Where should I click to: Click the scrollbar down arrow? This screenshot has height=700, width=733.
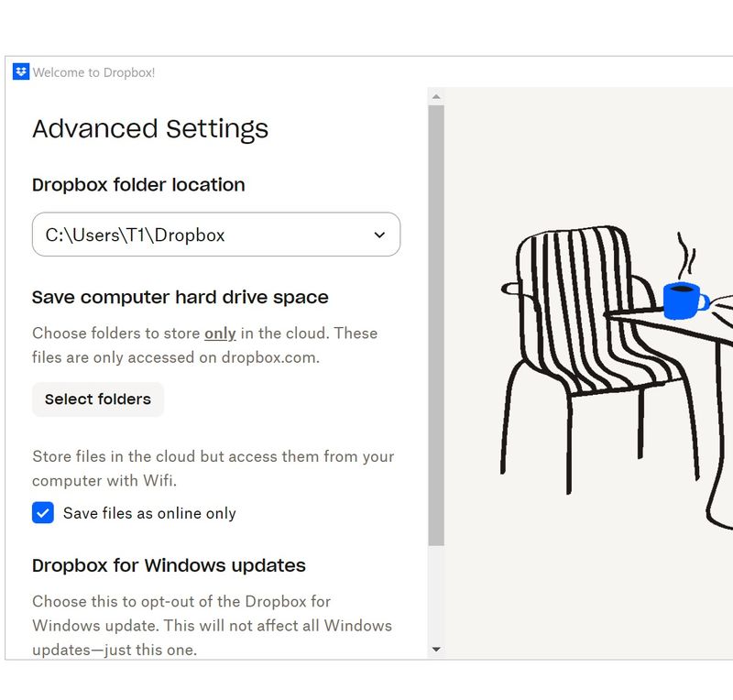click(436, 649)
